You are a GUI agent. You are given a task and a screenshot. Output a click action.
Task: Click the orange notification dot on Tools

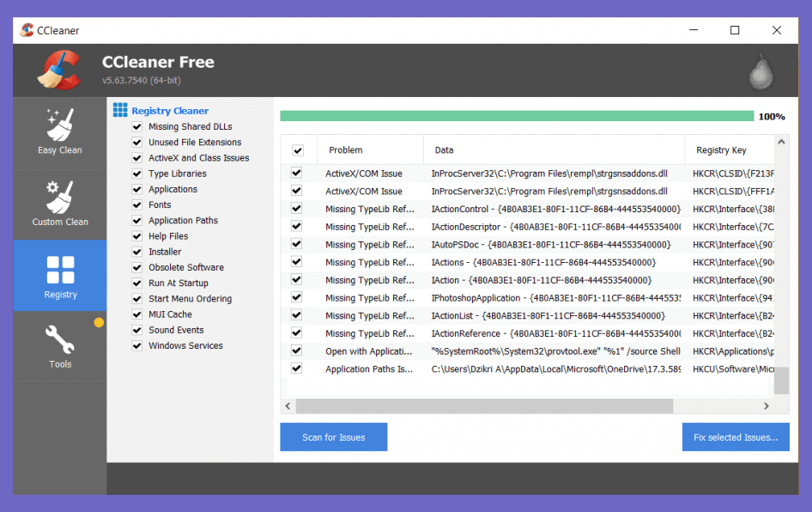(99, 322)
